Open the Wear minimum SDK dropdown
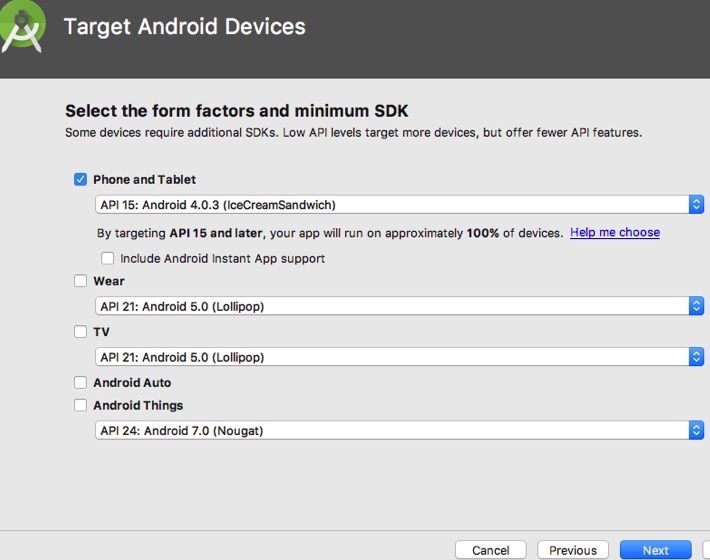710x560 pixels. pos(399,306)
